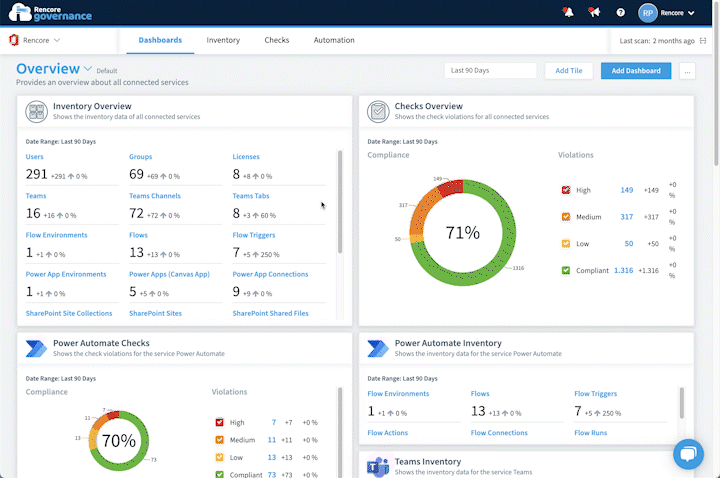Switch to the Inventory tab
Viewport: 720px width, 478px height.
pyautogui.click(x=223, y=40)
